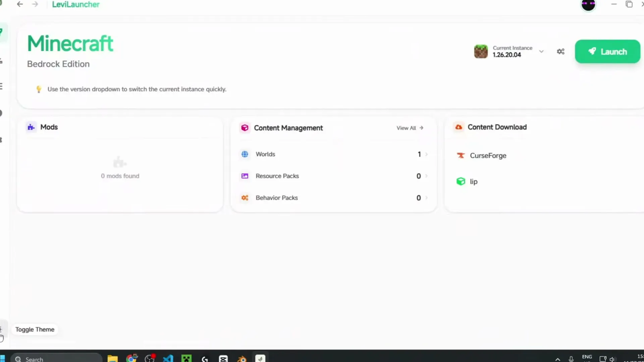Open the Worlds row

tap(334, 154)
